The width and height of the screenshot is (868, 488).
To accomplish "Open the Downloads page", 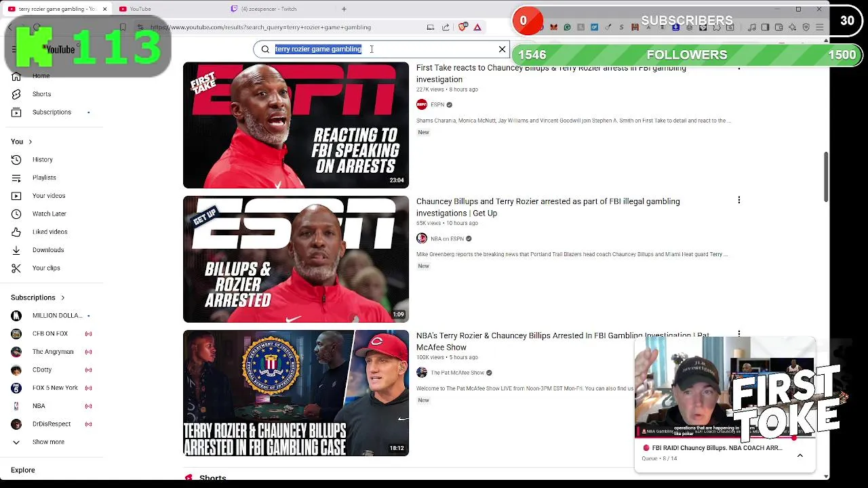I will (48, 250).
